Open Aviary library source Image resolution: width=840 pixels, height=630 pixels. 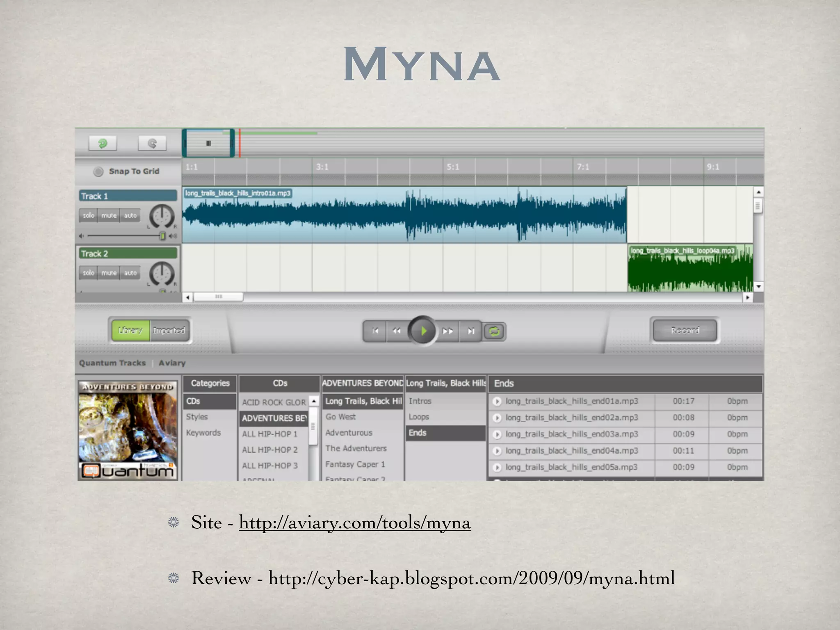click(172, 363)
